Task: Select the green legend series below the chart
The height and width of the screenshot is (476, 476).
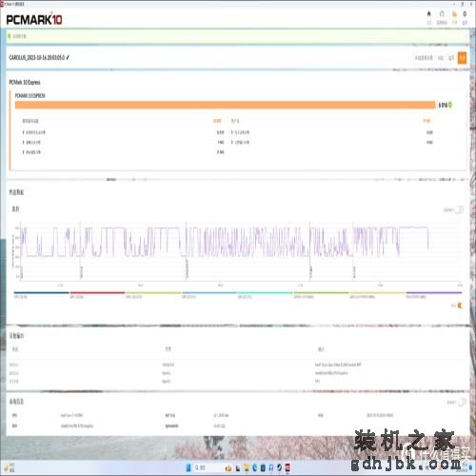Action: coord(321,294)
